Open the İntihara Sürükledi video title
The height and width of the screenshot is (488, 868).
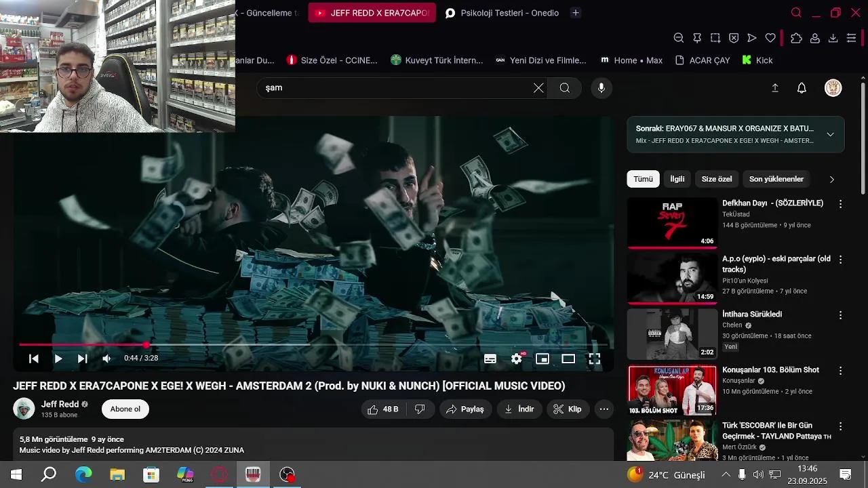tap(752, 314)
